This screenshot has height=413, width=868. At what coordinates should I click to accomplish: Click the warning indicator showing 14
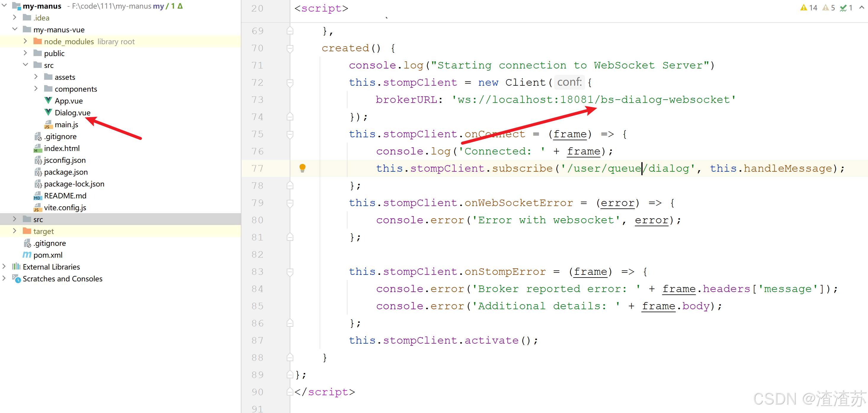(x=809, y=7)
